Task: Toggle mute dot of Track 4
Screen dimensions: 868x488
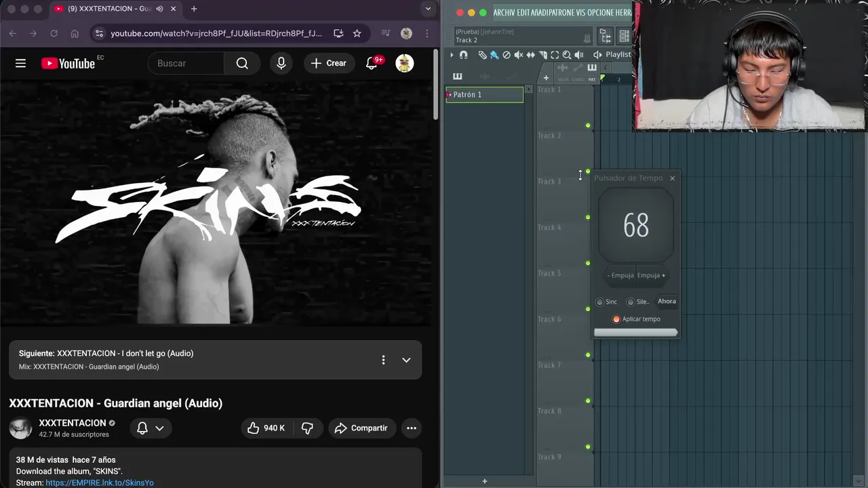Action: click(588, 263)
